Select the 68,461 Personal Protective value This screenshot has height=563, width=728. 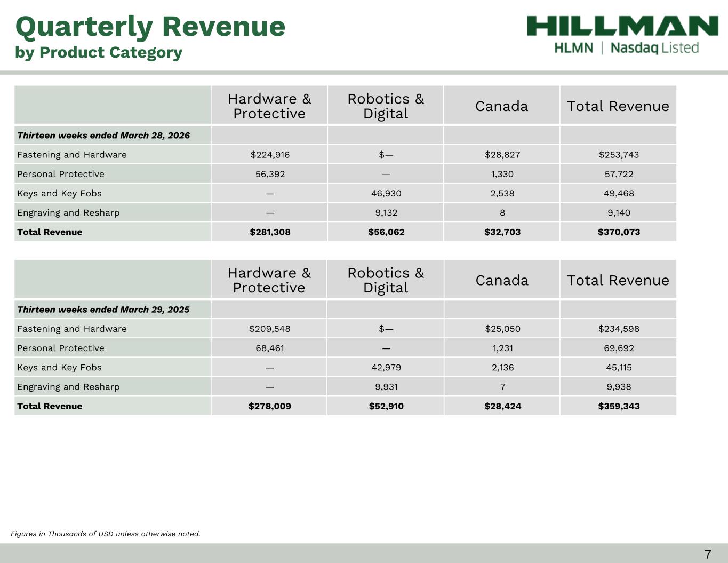(270, 348)
